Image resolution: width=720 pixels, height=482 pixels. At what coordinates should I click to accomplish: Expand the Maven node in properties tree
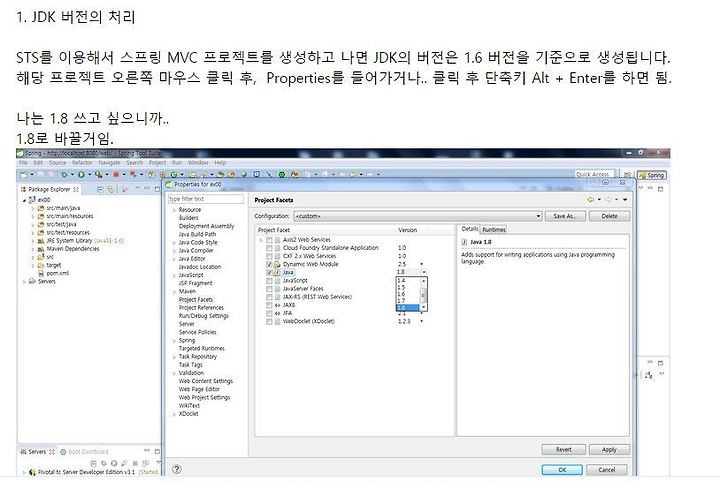(x=174, y=292)
